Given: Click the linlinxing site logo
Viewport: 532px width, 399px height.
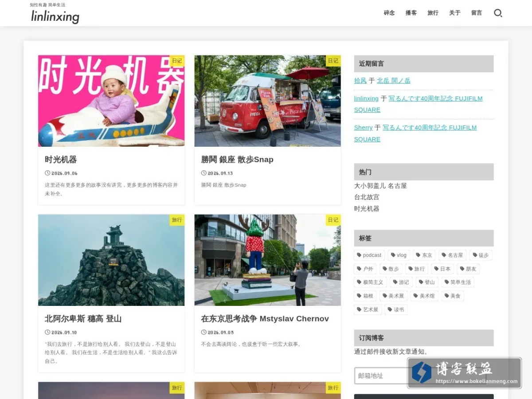Looking at the screenshot, I should click(x=55, y=17).
